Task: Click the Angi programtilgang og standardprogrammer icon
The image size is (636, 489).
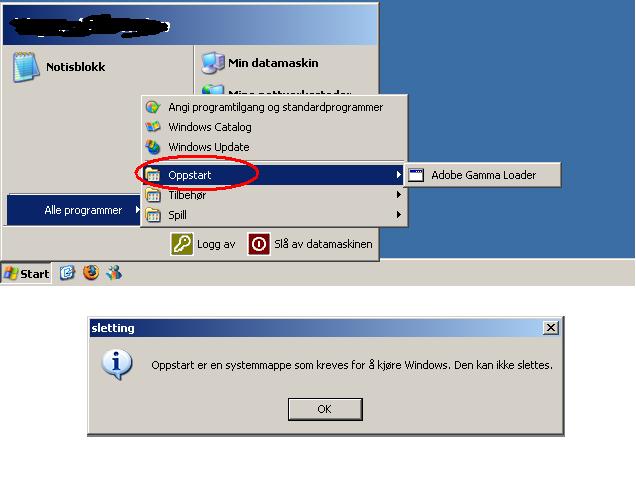Action: pos(153,107)
